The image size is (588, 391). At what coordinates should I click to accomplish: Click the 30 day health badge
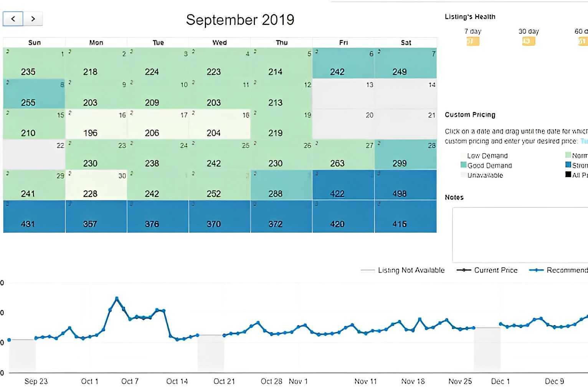(x=529, y=41)
